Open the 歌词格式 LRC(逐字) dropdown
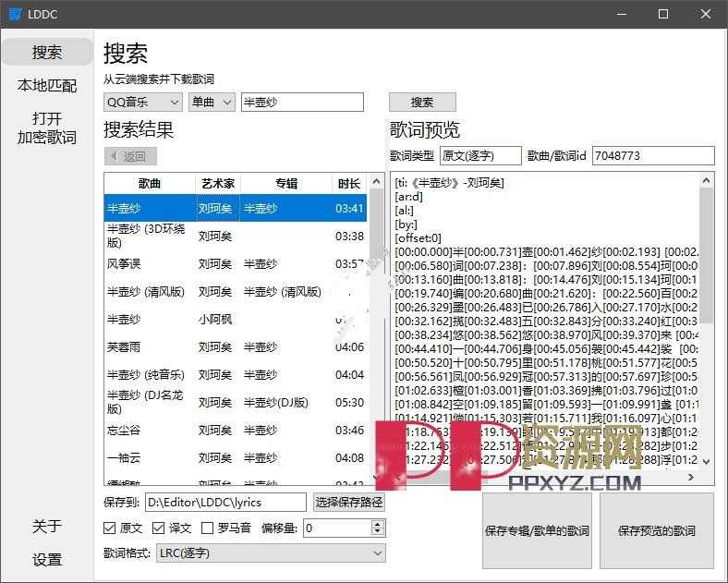 tap(271, 553)
